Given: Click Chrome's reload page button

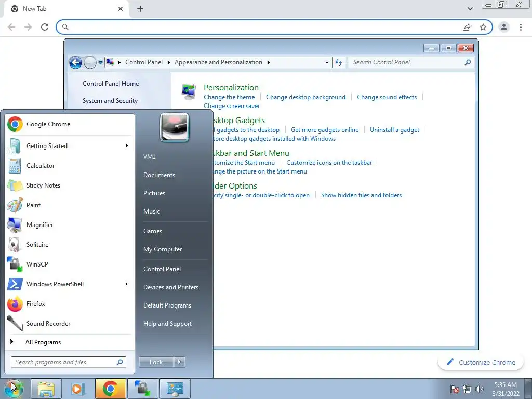Looking at the screenshot, I should click(x=45, y=27).
